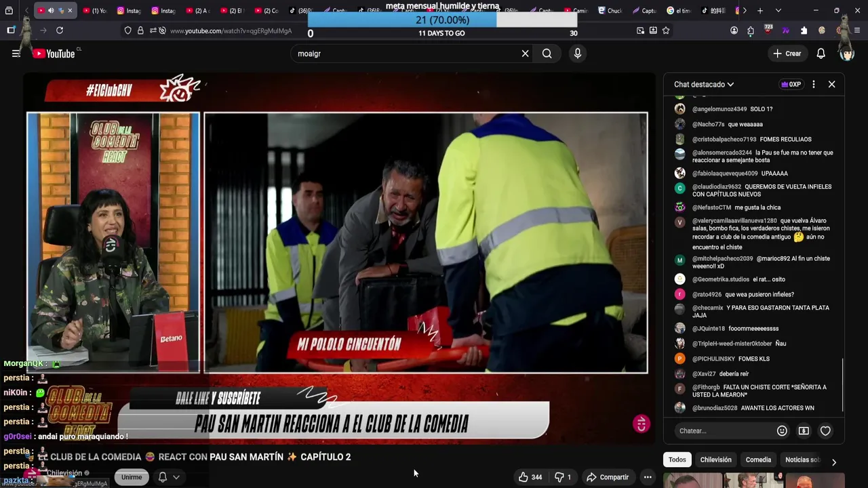The image size is (868, 488).
Task: Open chat emoji picker
Action: 782,430
